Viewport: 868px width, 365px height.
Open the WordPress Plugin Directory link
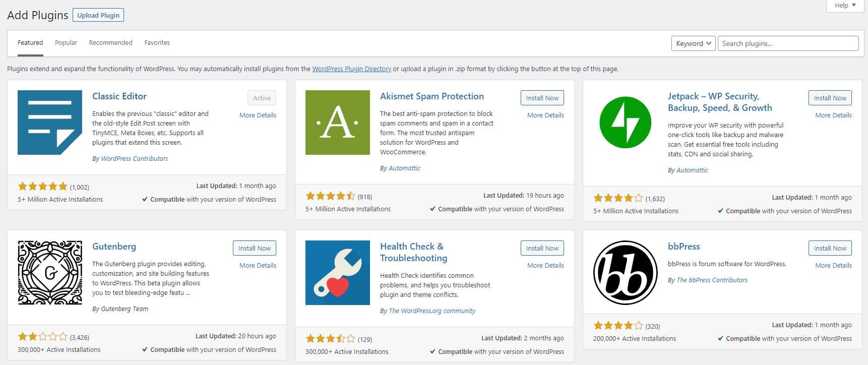point(351,69)
